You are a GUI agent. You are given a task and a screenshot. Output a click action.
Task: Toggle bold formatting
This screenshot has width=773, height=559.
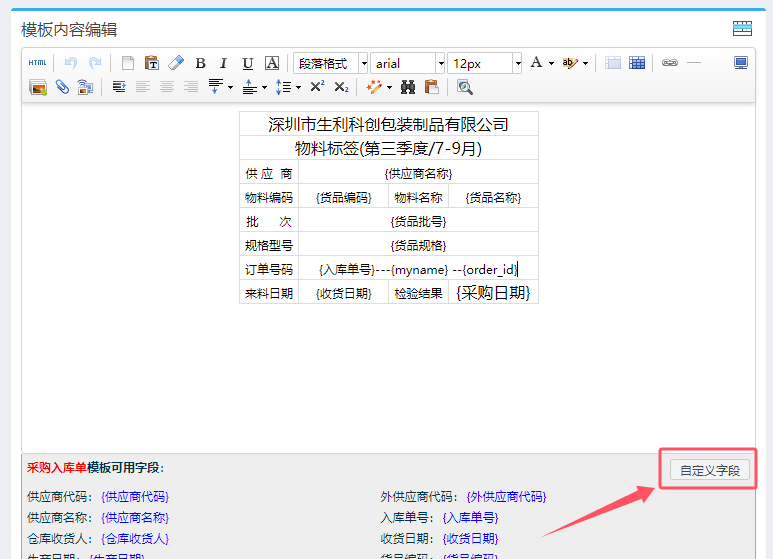[x=200, y=63]
